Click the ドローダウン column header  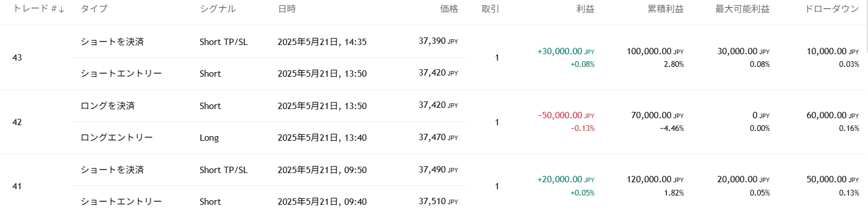[832, 9]
